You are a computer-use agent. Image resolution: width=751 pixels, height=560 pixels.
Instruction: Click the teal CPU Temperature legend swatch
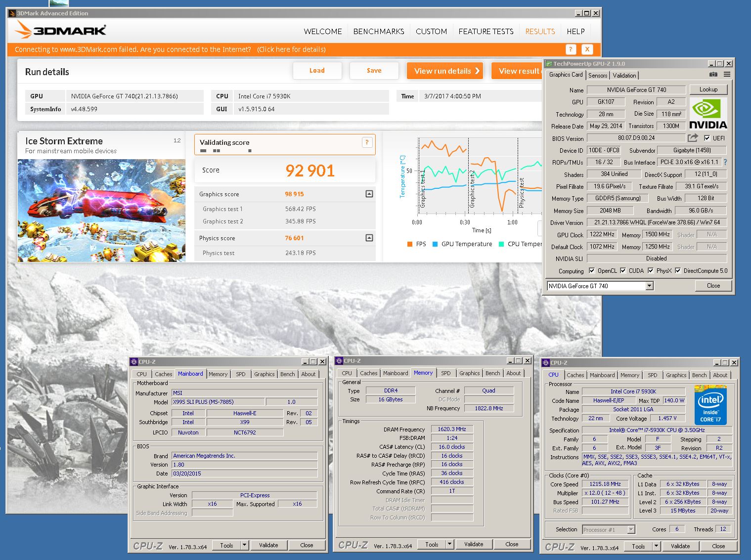click(502, 244)
